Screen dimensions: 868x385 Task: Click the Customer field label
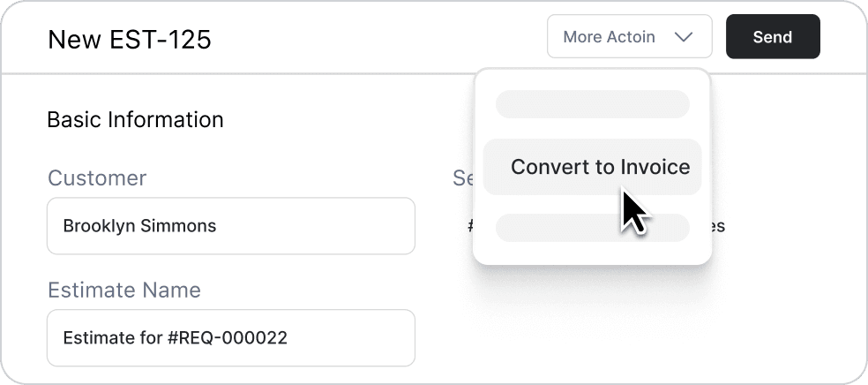[97, 178]
